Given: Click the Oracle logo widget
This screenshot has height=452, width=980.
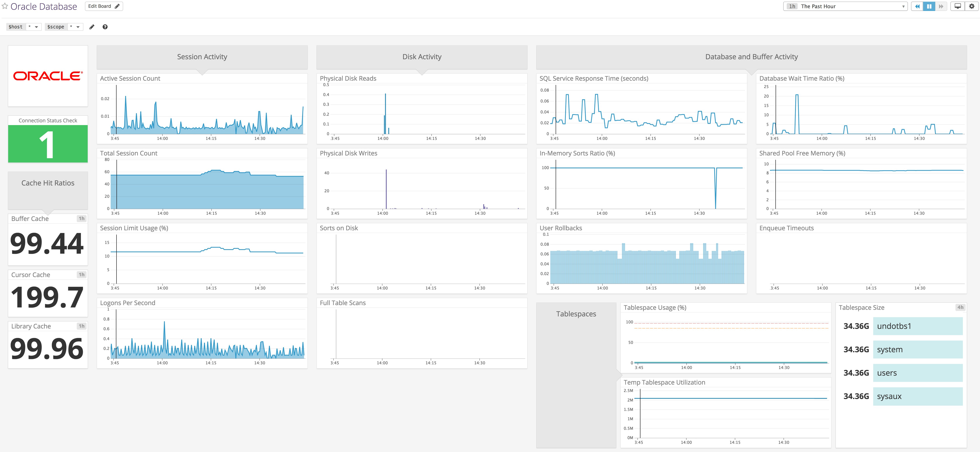Looking at the screenshot, I should 48,75.
